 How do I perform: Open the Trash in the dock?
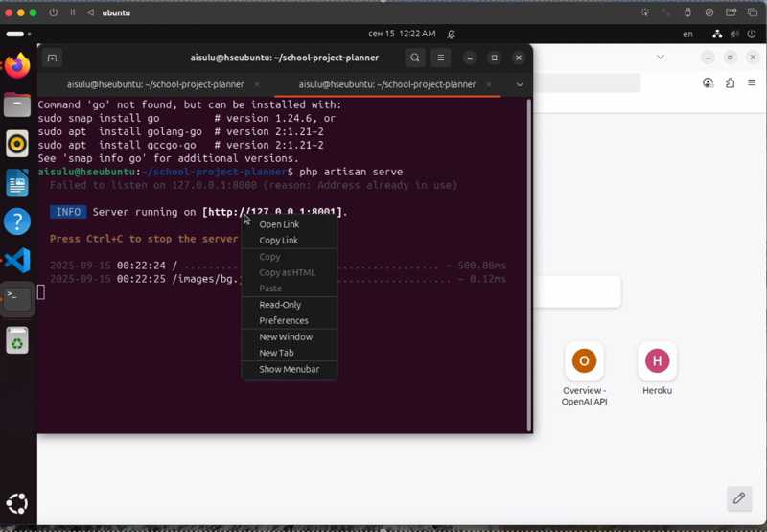pos(17,339)
